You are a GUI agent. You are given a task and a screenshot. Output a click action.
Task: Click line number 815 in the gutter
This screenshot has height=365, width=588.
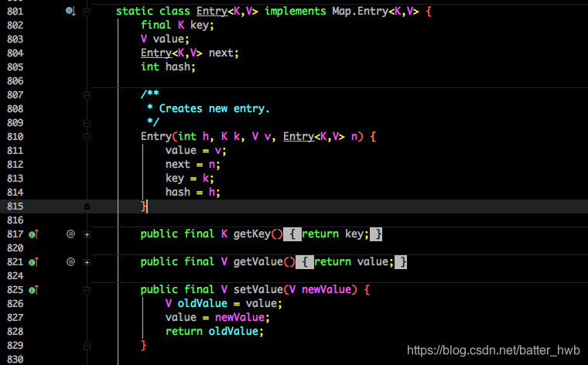[15, 206]
